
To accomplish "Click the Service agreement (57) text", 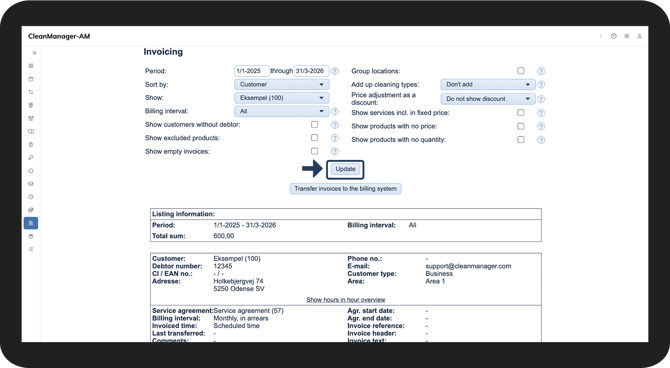I will click(x=248, y=311).
